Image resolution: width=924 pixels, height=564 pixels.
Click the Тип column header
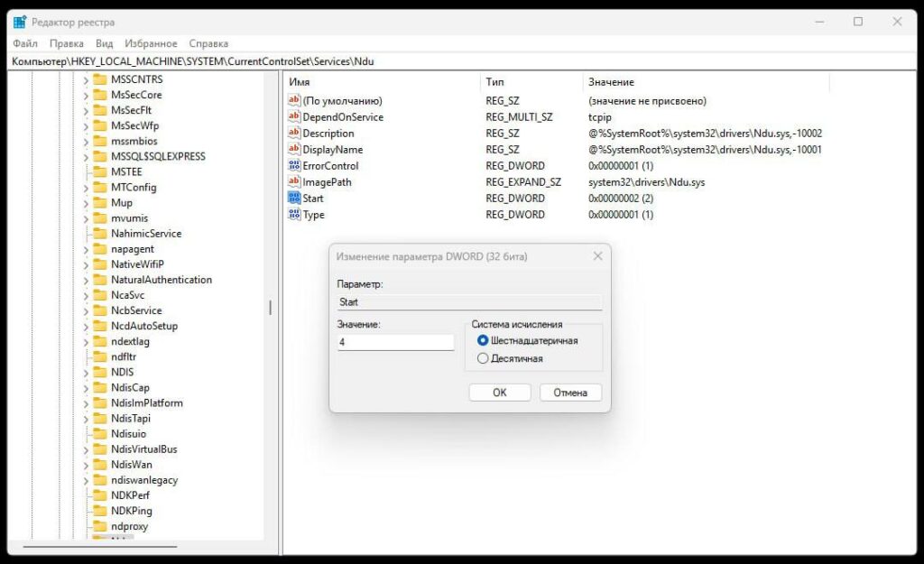coord(531,82)
